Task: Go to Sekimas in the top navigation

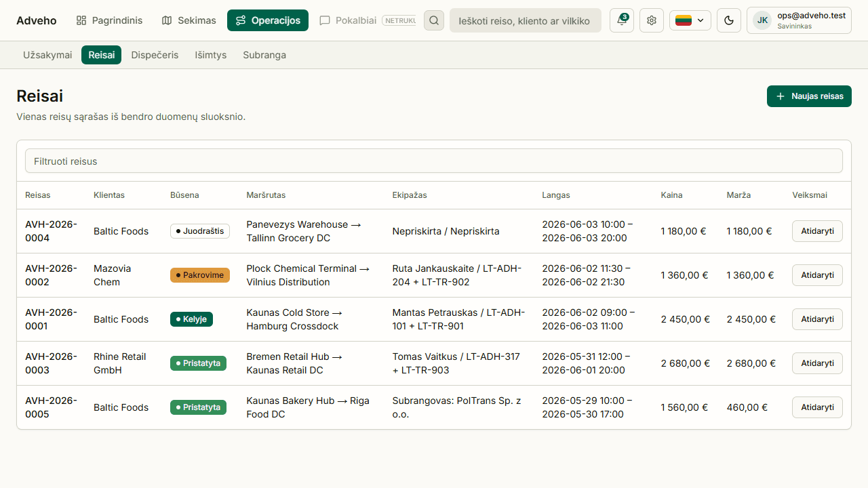Action: [189, 20]
